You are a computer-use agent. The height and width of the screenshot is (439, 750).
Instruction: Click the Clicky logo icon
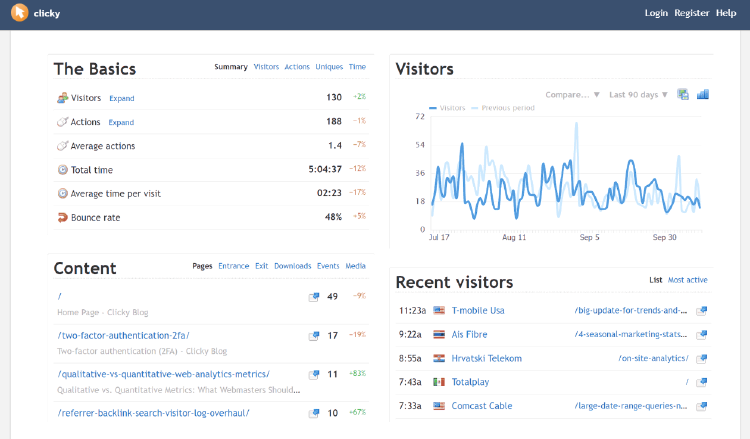18,13
